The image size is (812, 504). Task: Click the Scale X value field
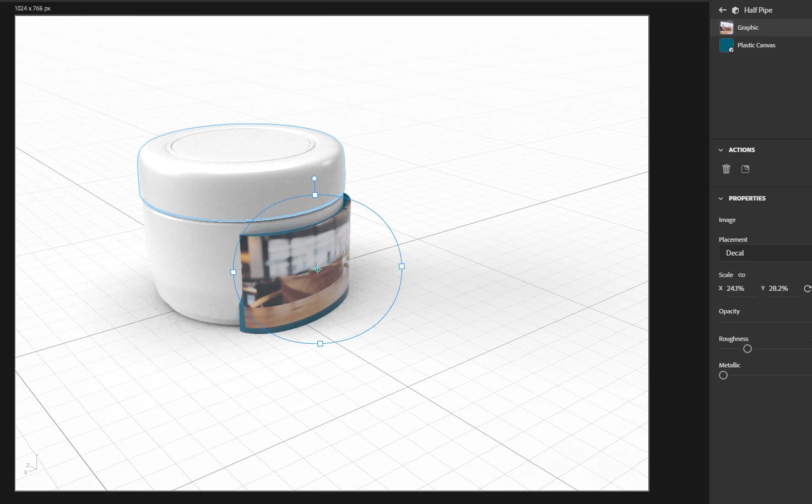[741, 289]
